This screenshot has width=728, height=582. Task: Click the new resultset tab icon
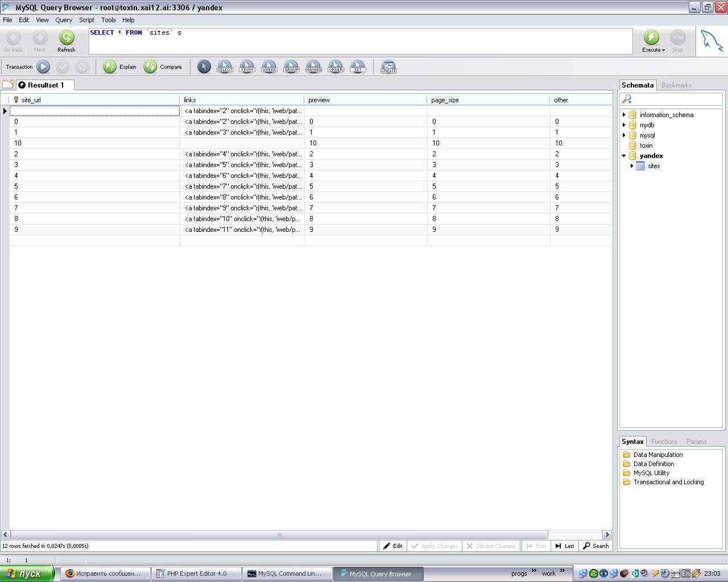tap(8, 85)
